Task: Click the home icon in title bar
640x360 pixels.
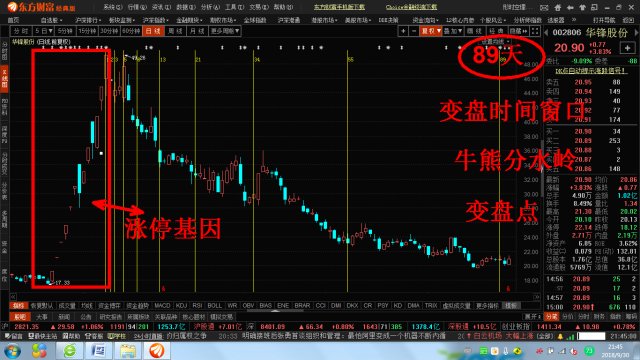Action: pyautogui.click(x=558, y=7)
